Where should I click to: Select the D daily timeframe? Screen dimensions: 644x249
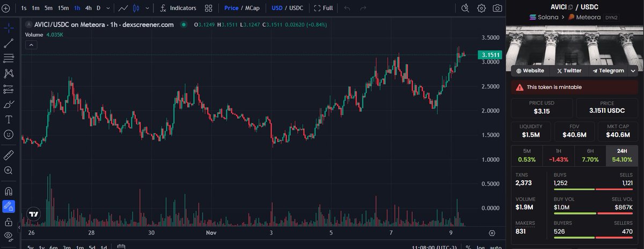coord(99,8)
